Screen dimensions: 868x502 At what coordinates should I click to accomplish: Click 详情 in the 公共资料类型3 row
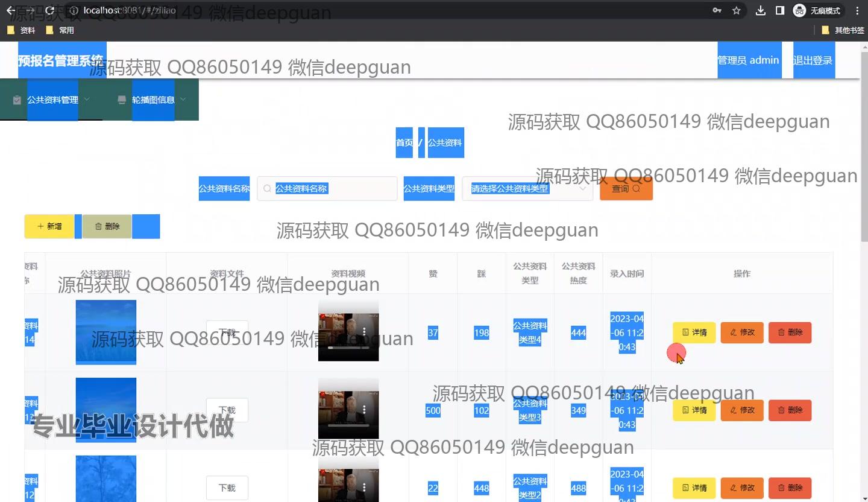click(x=694, y=410)
